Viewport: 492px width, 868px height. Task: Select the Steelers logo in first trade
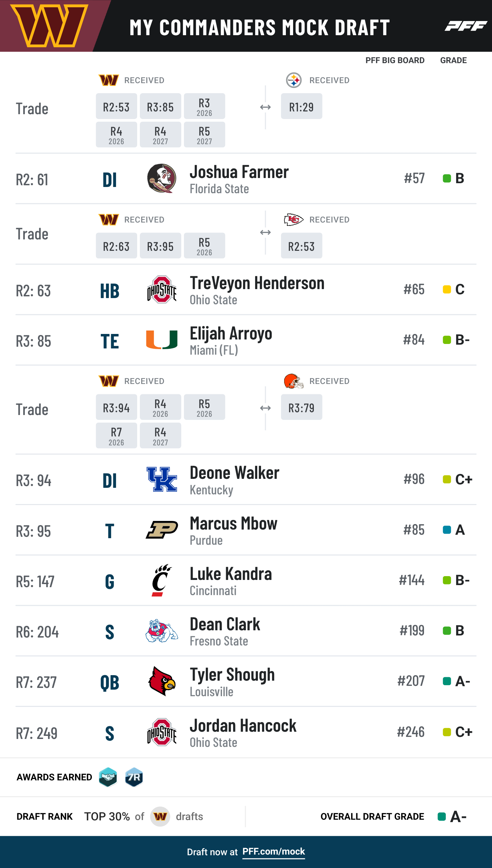294,80
